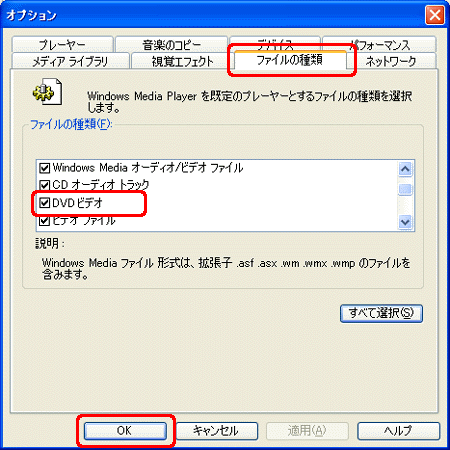Select the メディア ライブラリ tab
The image size is (450, 450).
(70, 61)
